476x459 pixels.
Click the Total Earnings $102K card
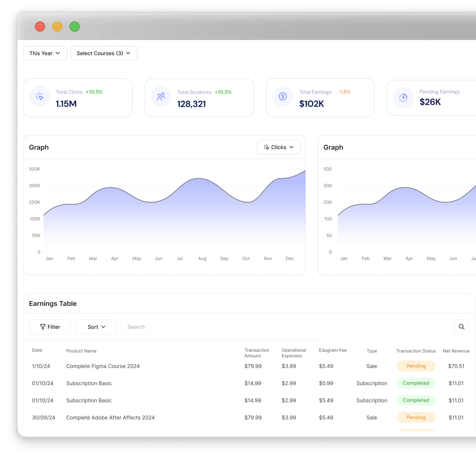[x=320, y=98]
